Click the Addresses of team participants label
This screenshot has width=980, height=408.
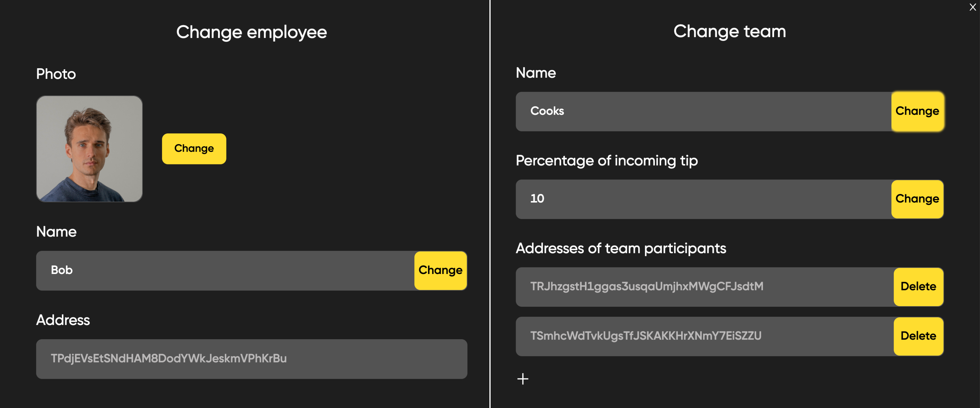(620, 248)
